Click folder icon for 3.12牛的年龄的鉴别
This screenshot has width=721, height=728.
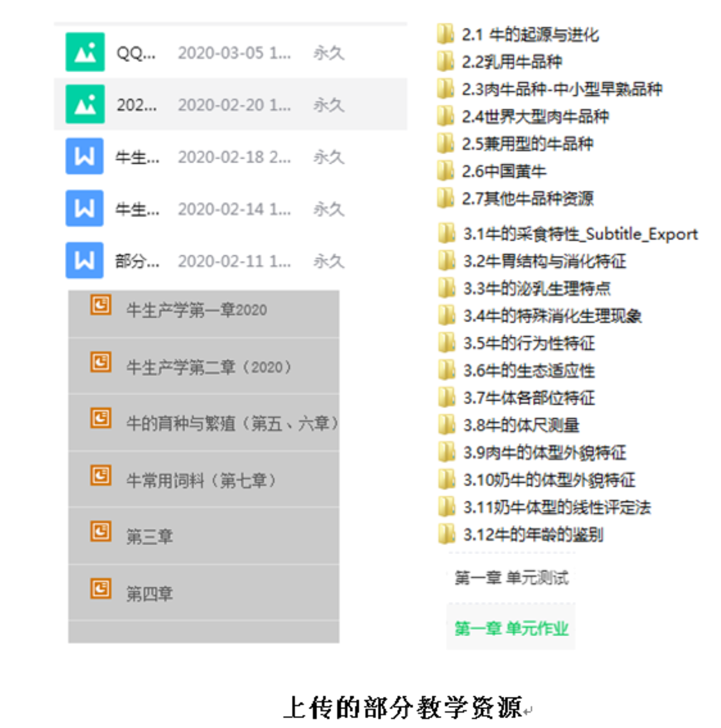tap(446, 534)
